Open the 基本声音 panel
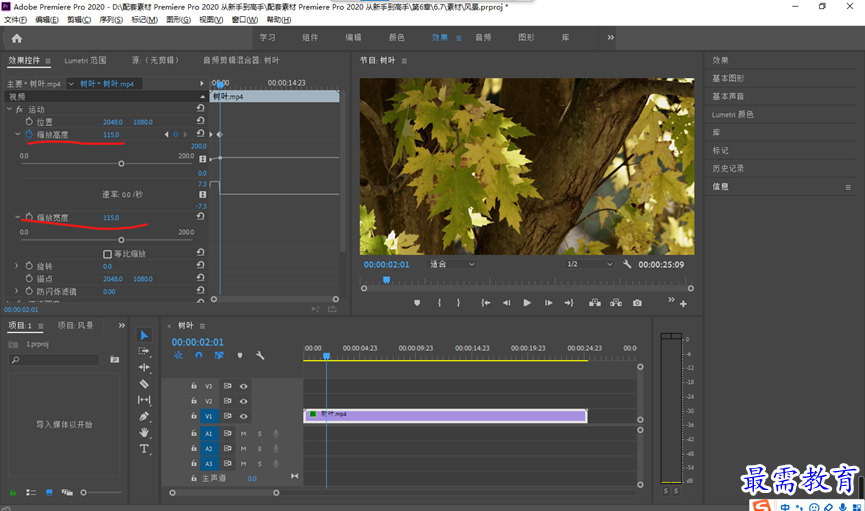This screenshot has width=865, height=511. (728, 97)
